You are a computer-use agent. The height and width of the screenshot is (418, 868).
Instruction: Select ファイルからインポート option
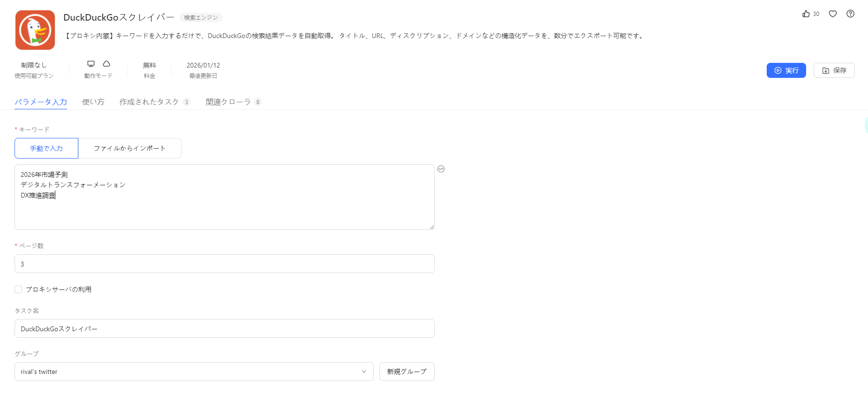click(x=130, y=148)
